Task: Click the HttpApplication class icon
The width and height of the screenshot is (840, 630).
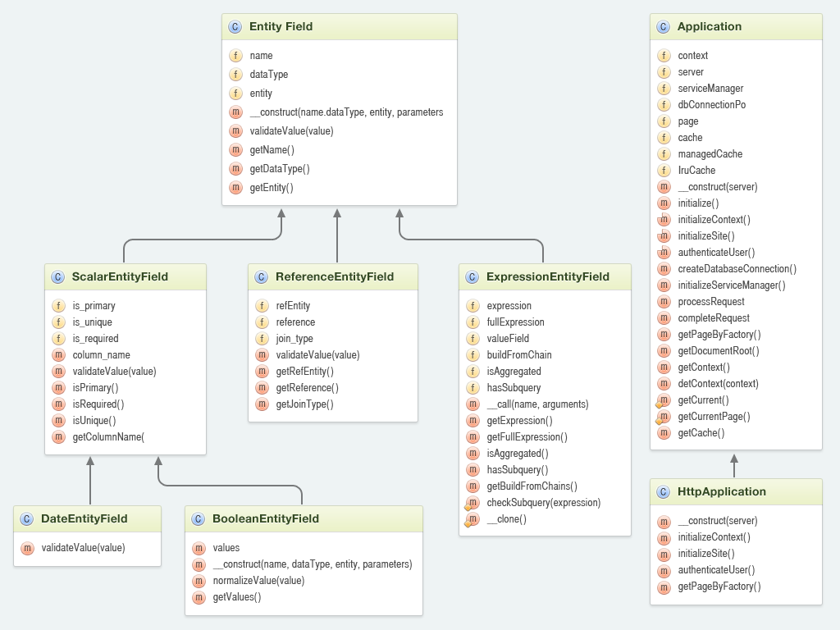Action: click(663, 492)
